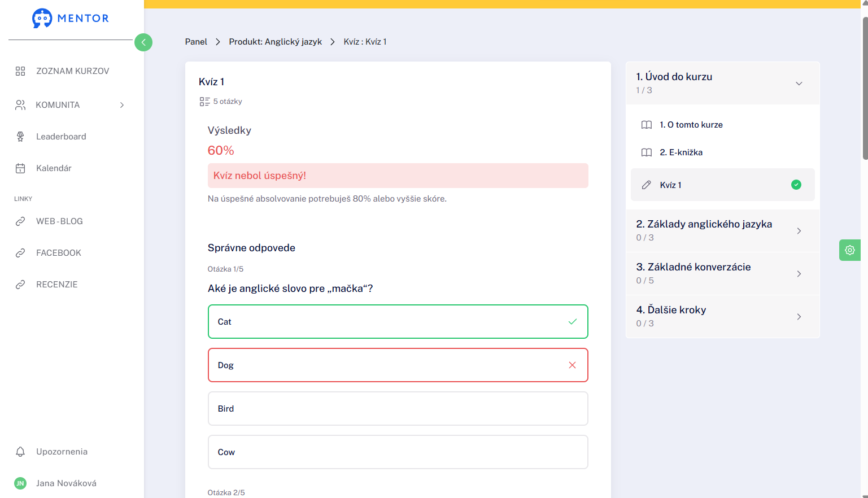The width and height of the screenshot is (868, 498).
Task: Collapse sidebar with green arrow button
Action: tap(143, 42)
